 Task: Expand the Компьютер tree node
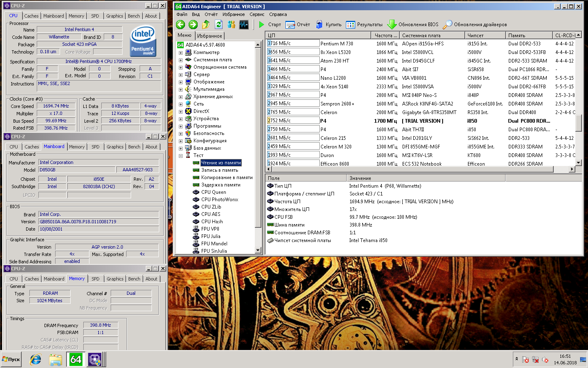point(180,52)
